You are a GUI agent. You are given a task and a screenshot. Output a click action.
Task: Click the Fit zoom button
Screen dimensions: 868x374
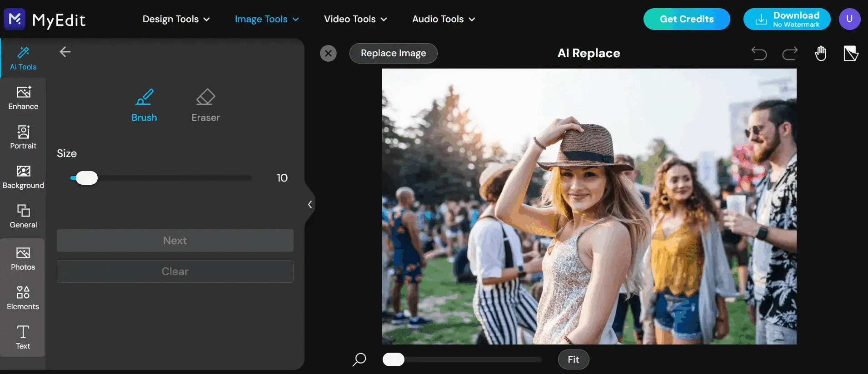[574, 359]
